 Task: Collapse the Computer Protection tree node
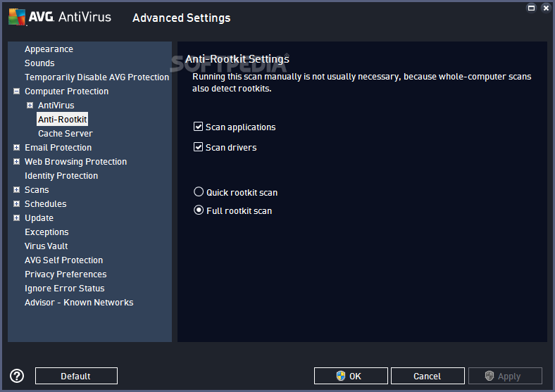(16, 91)
